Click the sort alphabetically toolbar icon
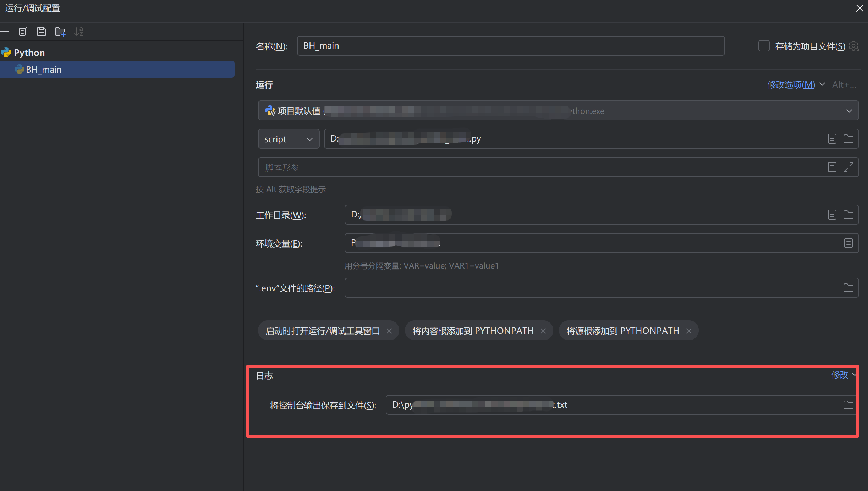 tap(78, 32)
